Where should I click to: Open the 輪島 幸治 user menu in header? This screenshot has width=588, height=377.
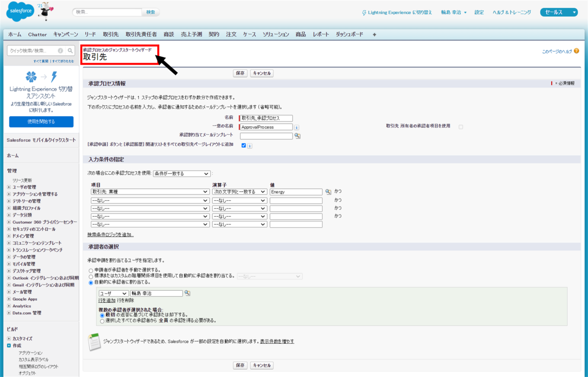(453, 12)
